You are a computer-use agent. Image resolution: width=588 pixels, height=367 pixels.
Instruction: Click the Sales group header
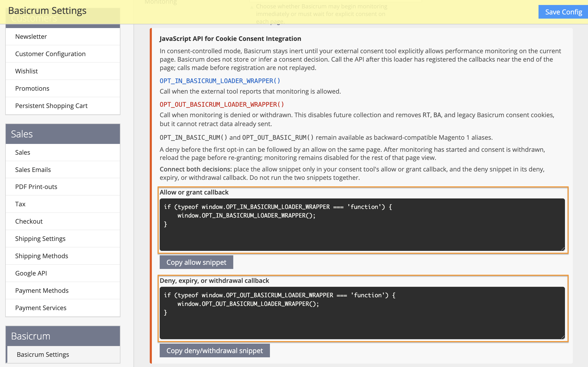(63, 134)
